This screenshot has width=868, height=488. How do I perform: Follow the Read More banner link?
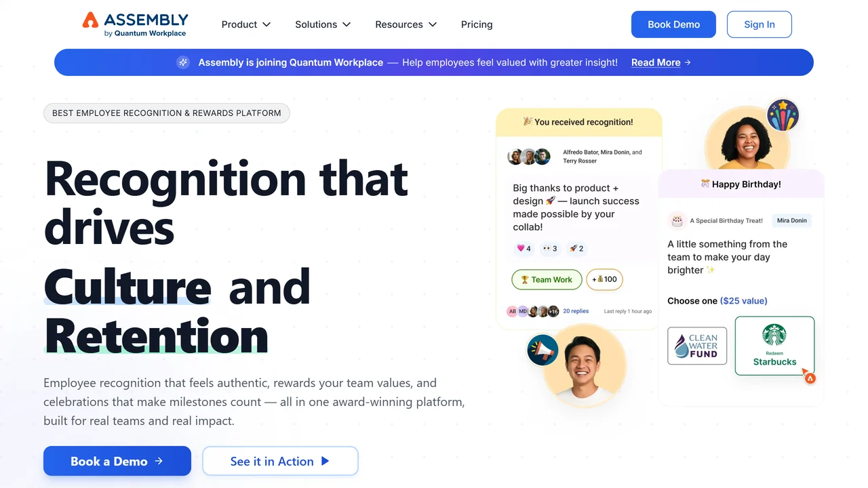point(660,62)
